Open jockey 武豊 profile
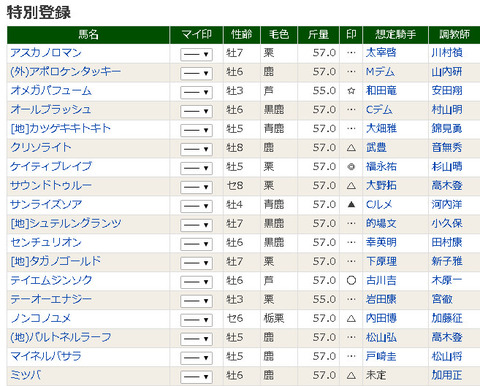The height and width of the screenshot is (386, 480). [376, 148]
